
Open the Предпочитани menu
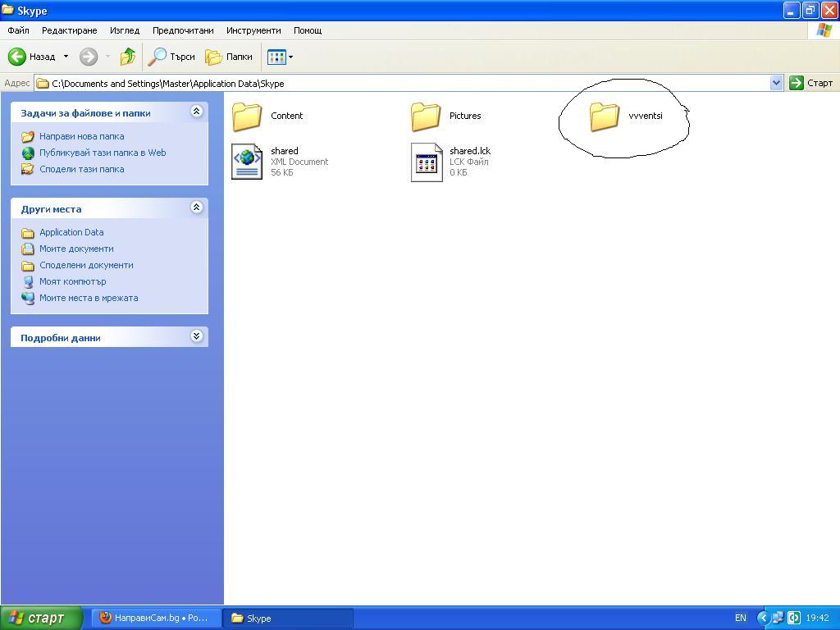[183, 30]
